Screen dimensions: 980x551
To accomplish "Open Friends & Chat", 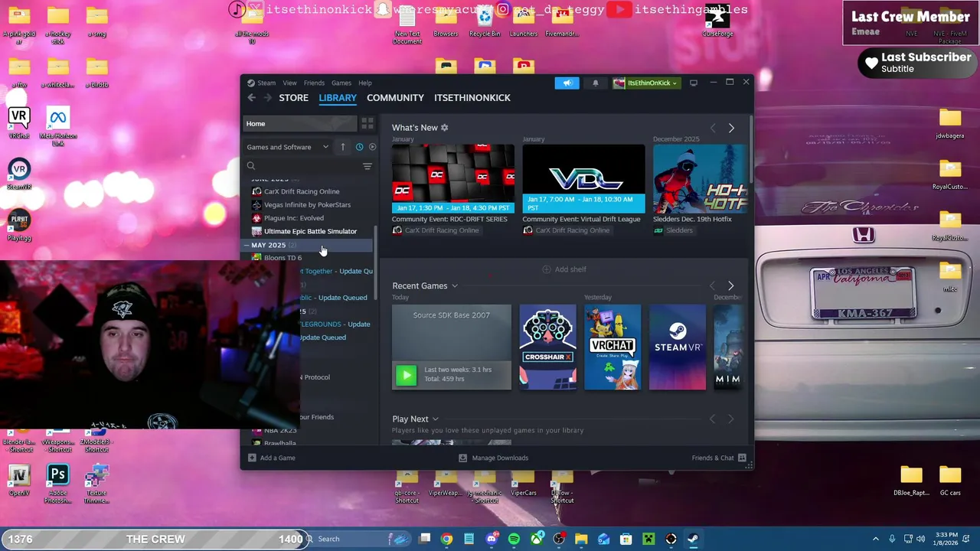I will [x=718, y=458].
